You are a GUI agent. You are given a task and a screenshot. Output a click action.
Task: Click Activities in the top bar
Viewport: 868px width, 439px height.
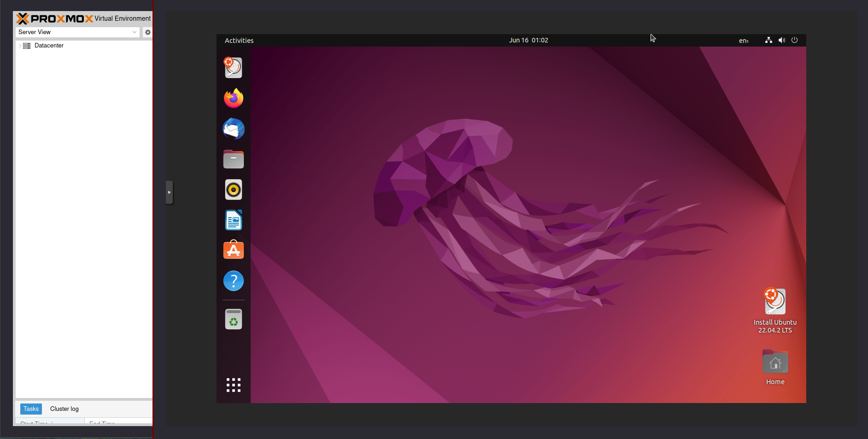[239, 40]
